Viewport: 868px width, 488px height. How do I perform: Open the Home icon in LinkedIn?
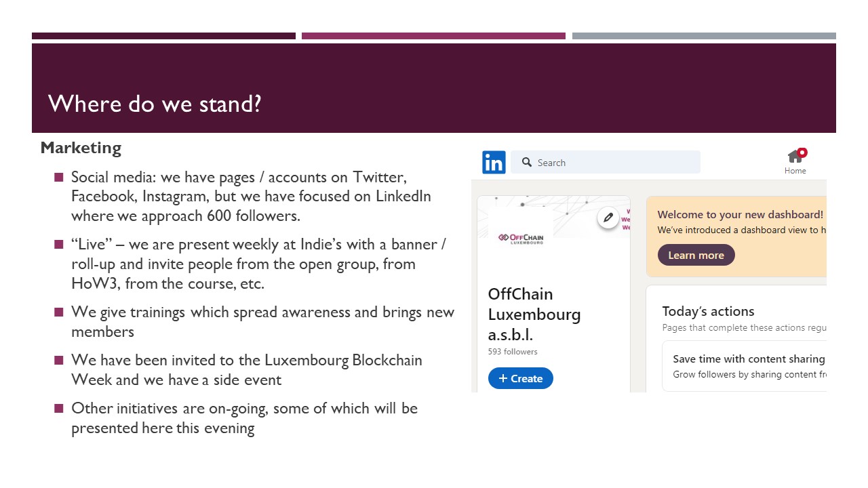click(x=795, y=161)
